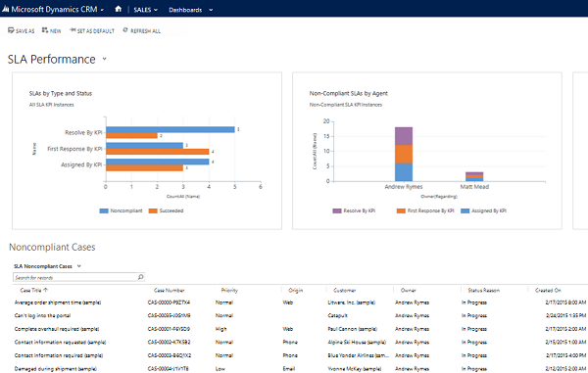Click the Noncompliant legend swatch
The image size is (588, 373).
(x=104, y=210)
